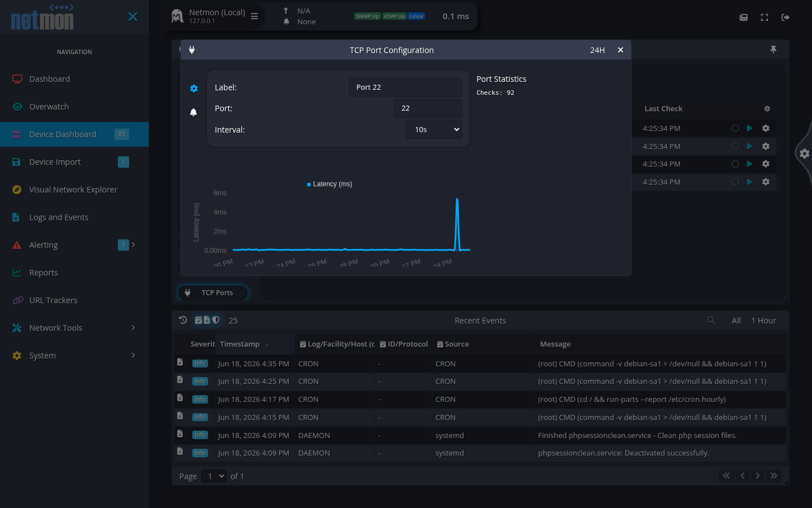Close the TCP Port Configuration dialog

click(x=620, y=50)
